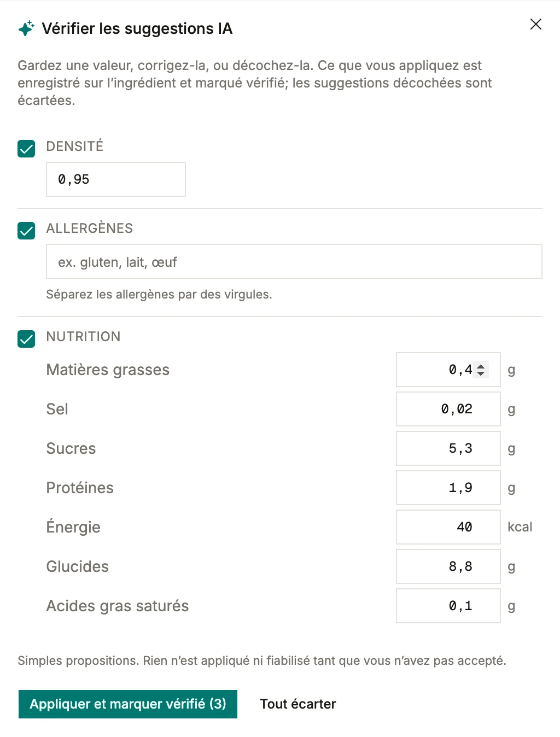Focus the Densité value field showing 0,95
This screenshot has height=737, width=560.
pos(116,179)
